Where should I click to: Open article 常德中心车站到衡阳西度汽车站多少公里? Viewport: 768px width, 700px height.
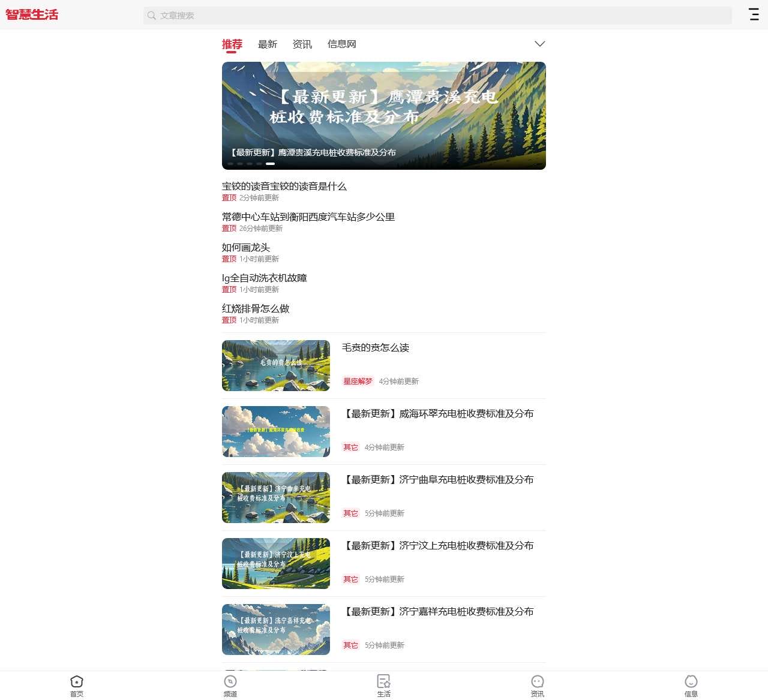pos(308,217)
